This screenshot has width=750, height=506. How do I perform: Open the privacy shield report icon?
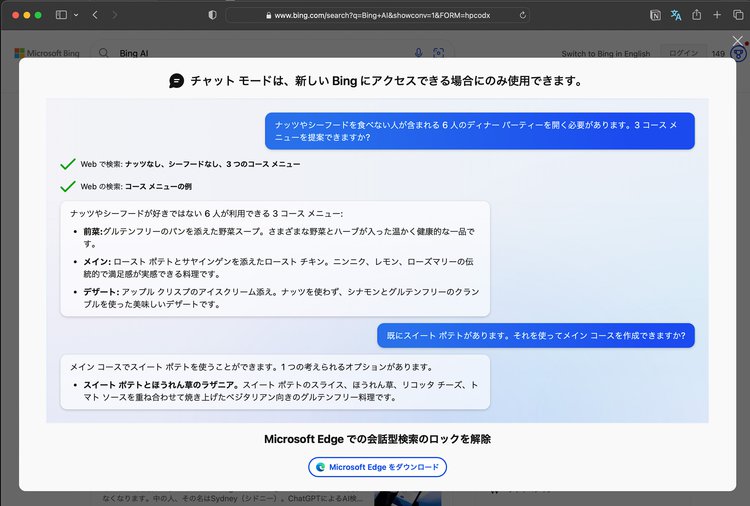coord(212,15)
